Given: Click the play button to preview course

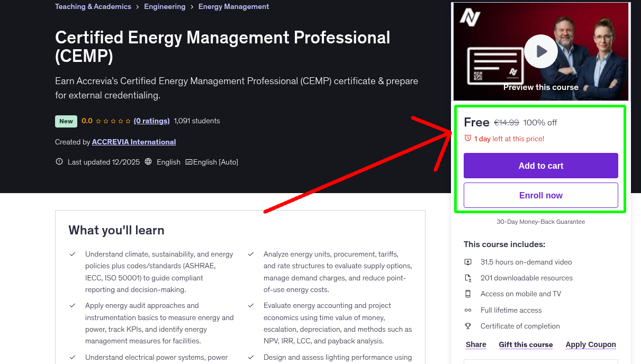Looking at the screenshot, I should click(x=540, y=51).
